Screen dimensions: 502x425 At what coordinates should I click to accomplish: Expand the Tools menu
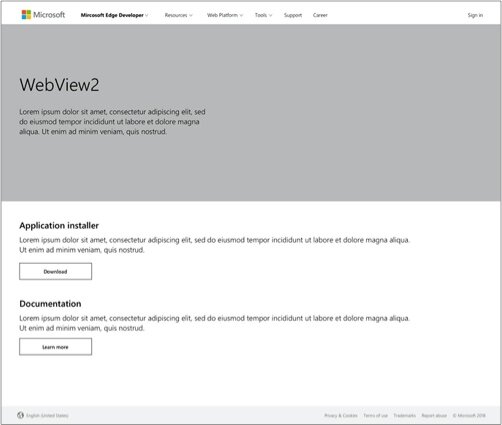point(263,15)
